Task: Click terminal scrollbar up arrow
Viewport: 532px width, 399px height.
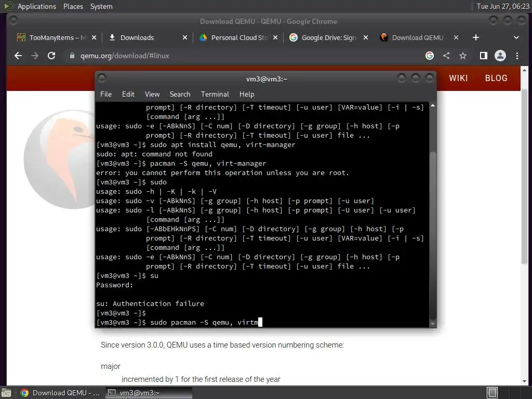Action: (x=433, y=106)
